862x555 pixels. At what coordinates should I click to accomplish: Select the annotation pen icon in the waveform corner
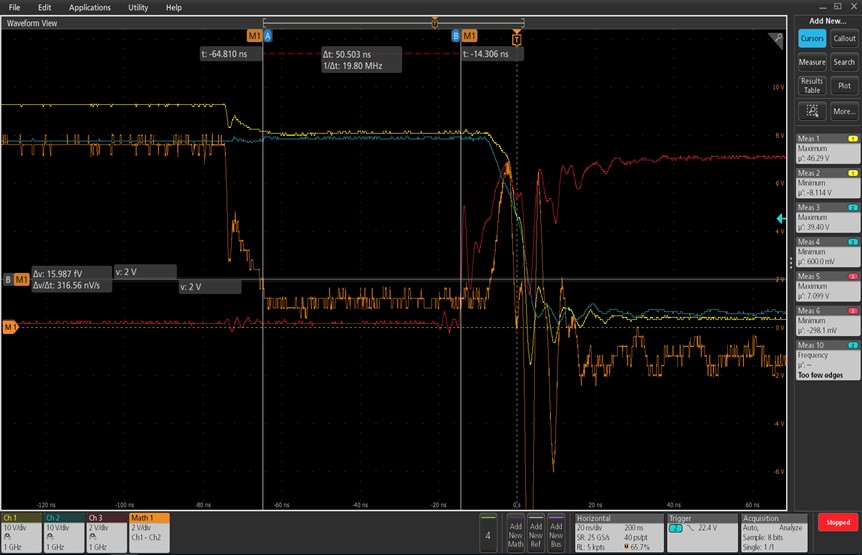(x=776, y=40)
